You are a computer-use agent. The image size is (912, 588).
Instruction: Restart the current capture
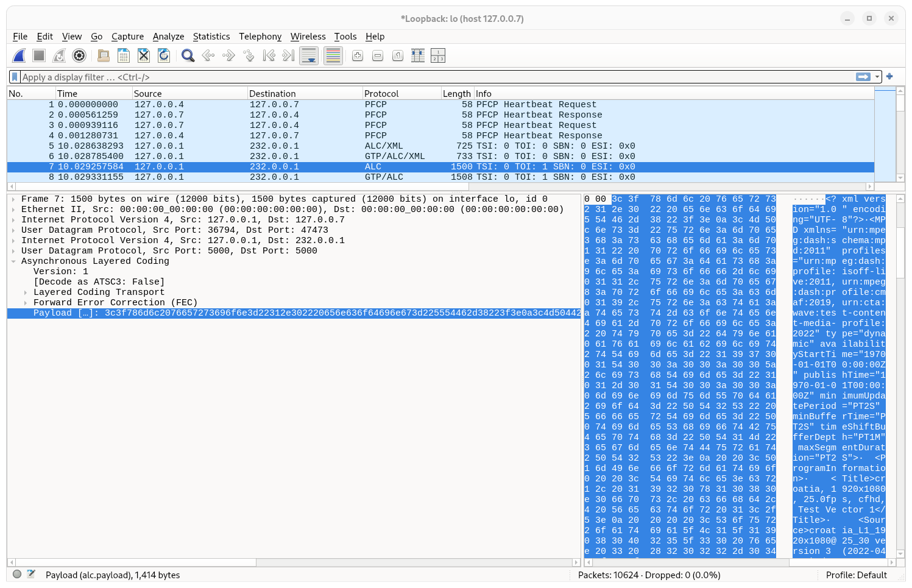(x=58, y=55)
